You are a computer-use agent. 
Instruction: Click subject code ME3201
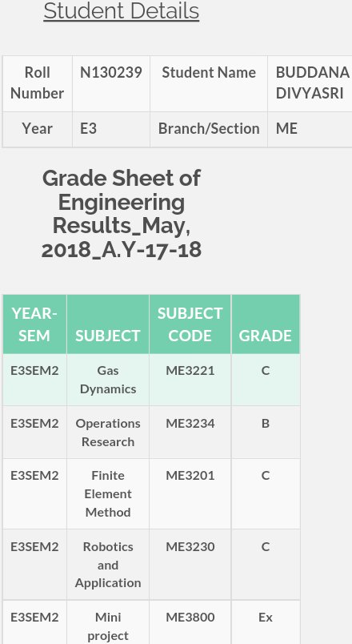[190, 476]
